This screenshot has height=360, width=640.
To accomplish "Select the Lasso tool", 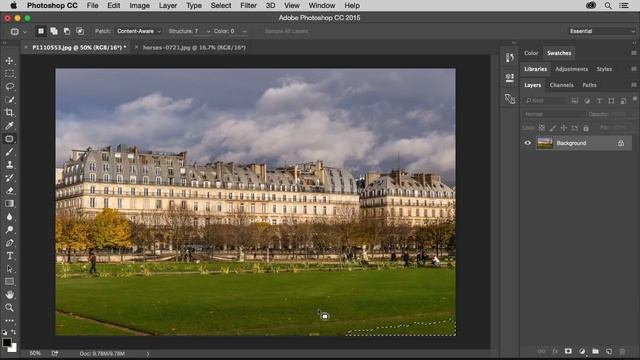I will click(x=9, y=87).
